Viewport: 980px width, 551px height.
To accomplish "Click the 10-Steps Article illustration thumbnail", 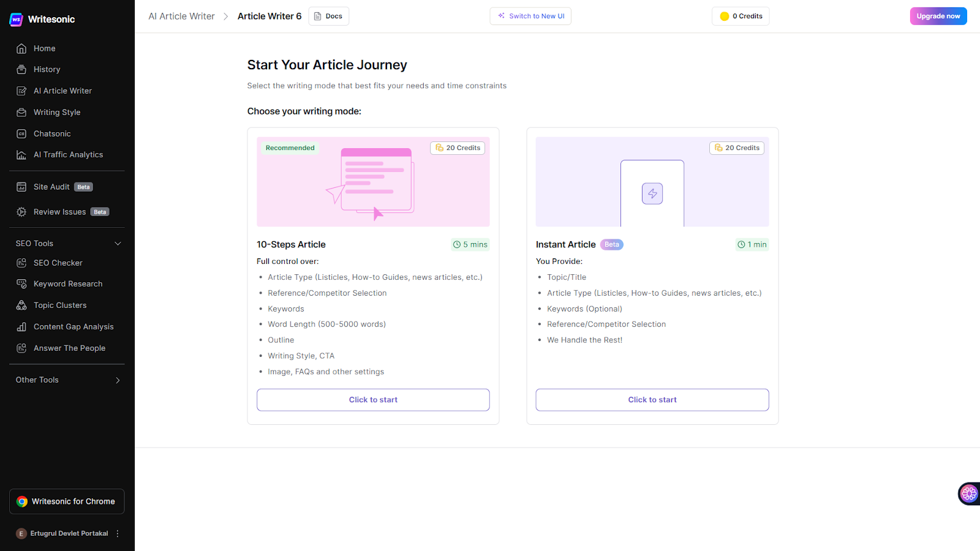I will point(373,182).
